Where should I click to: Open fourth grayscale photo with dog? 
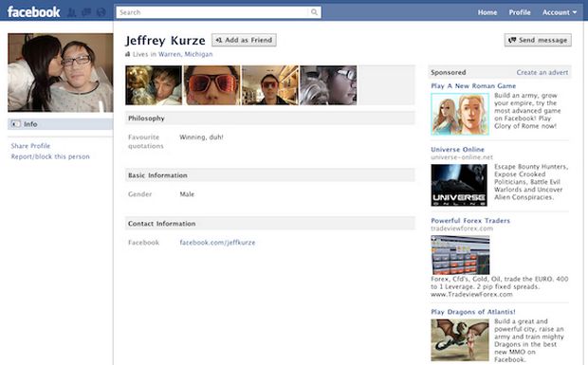(x=328, y=85)
